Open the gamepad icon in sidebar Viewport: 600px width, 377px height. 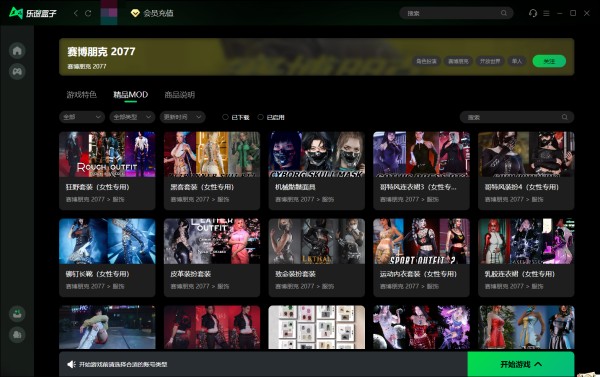click(17, 72)
